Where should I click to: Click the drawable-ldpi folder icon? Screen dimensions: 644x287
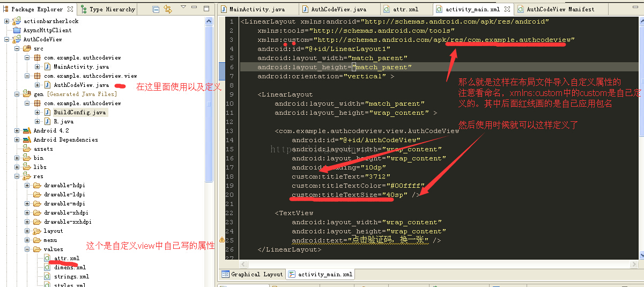(x=37, y=194)
